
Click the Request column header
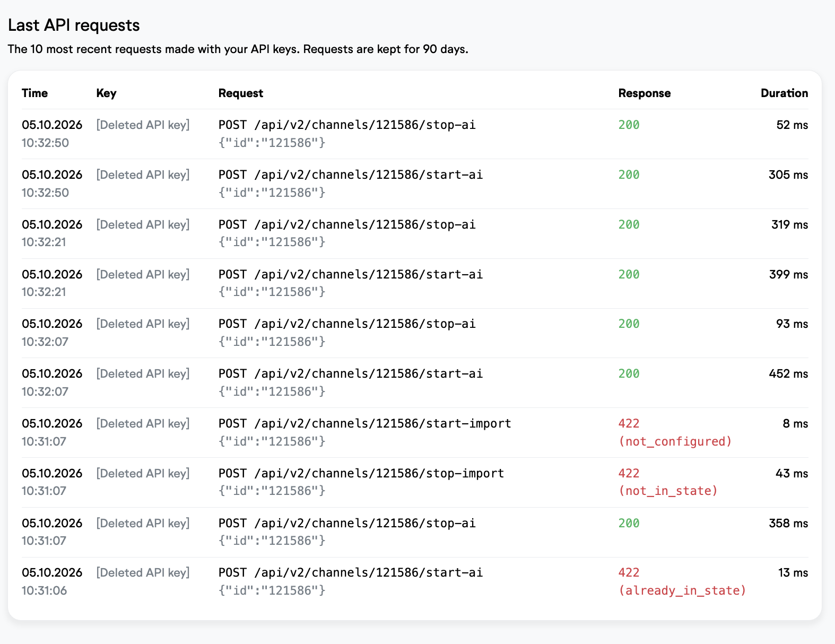(x=241, y=93)
